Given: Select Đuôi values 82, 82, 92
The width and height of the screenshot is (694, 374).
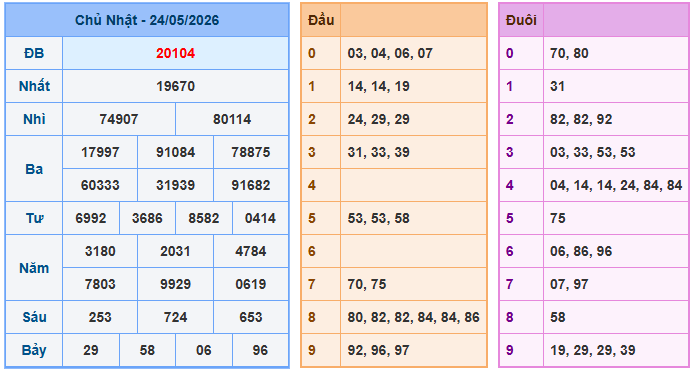Looking at the screenshot, I should pyautogui.click(x=582, y=119).
